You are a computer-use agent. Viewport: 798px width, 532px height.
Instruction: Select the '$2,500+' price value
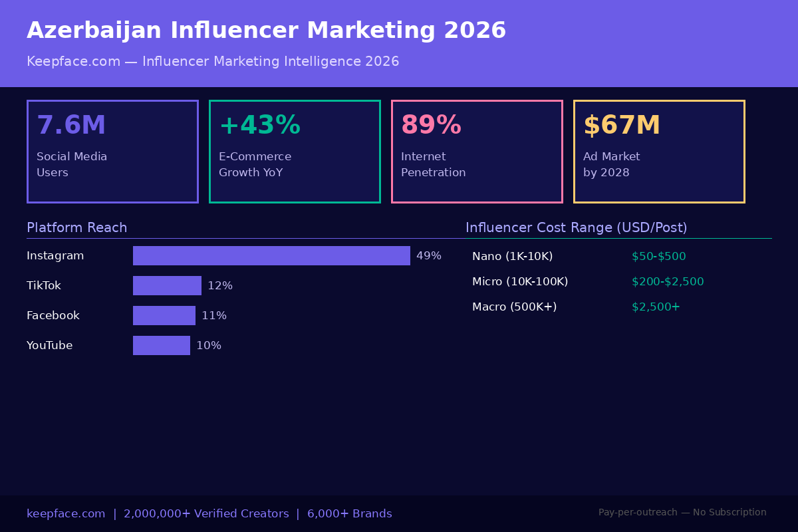(x=656, y=307)
